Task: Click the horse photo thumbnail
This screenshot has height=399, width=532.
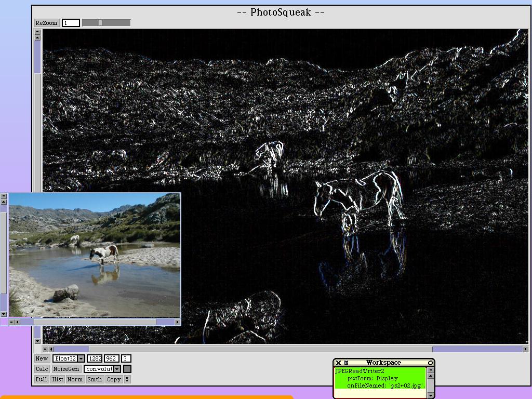Action: [95, 255]
